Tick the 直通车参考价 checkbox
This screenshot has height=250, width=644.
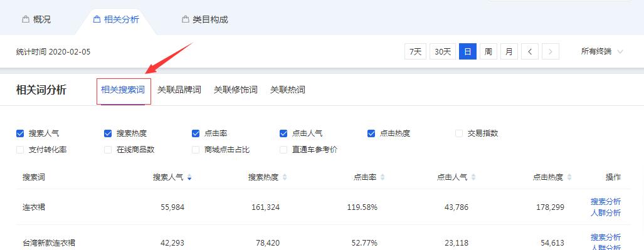point(283,150)
